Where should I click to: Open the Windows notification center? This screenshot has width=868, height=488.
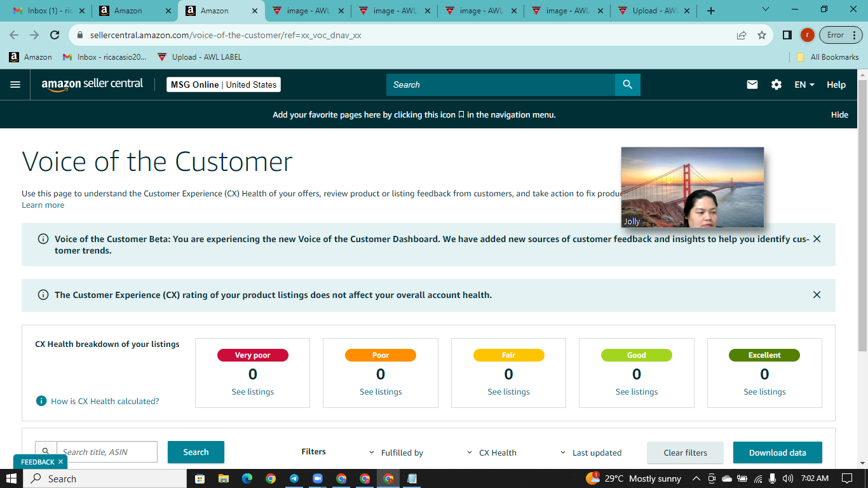[x=846, y=478]
